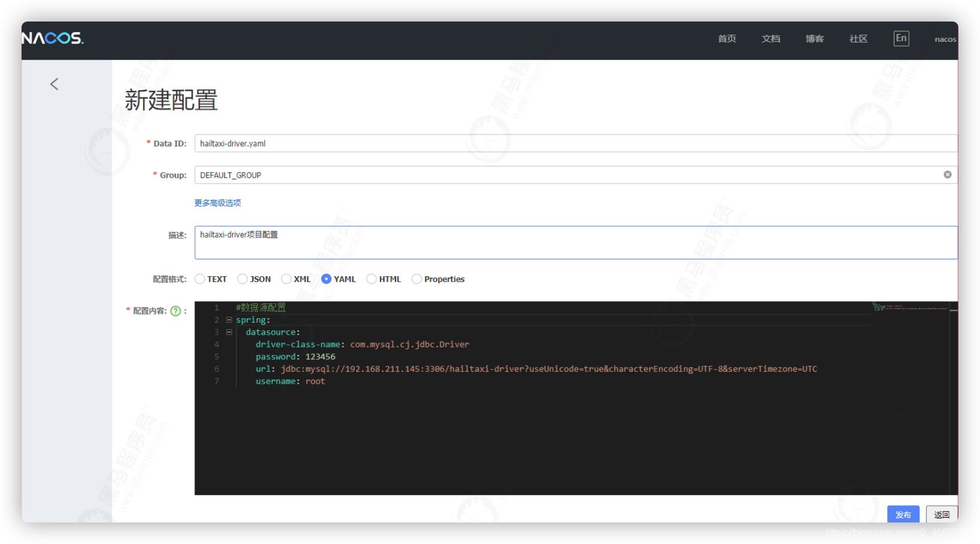Click the 'username: root' line
The height and width of the screenshot is (544, 980).
point(290,381)
